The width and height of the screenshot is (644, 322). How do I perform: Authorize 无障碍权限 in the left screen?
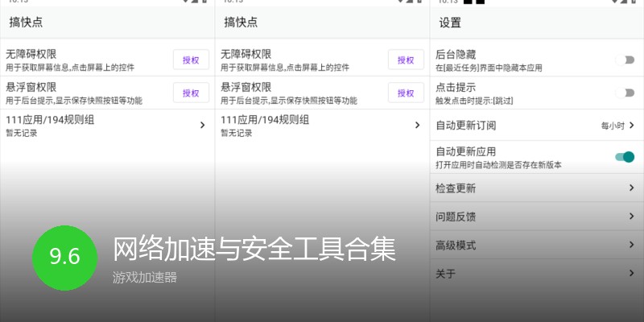191,60
